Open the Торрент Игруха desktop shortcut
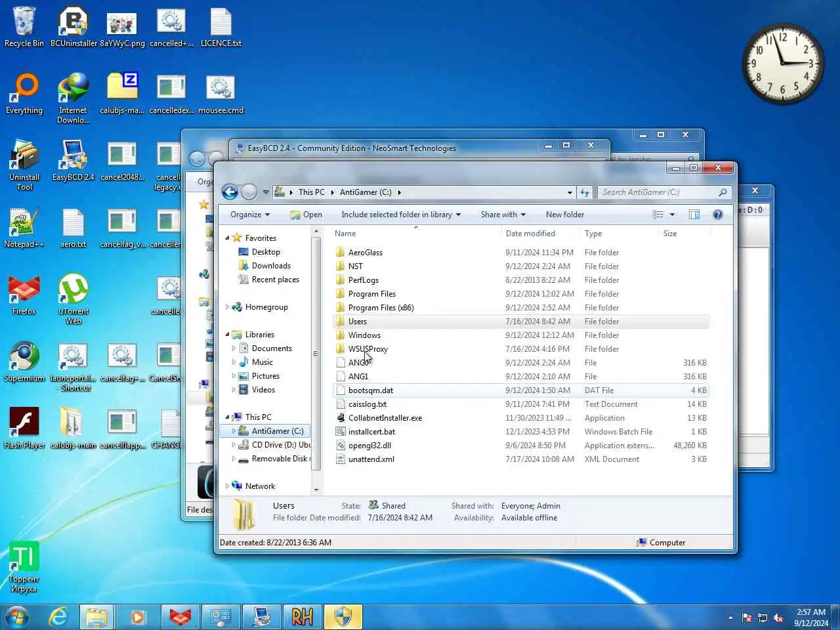The image size is (840, 630). point(24,567)
